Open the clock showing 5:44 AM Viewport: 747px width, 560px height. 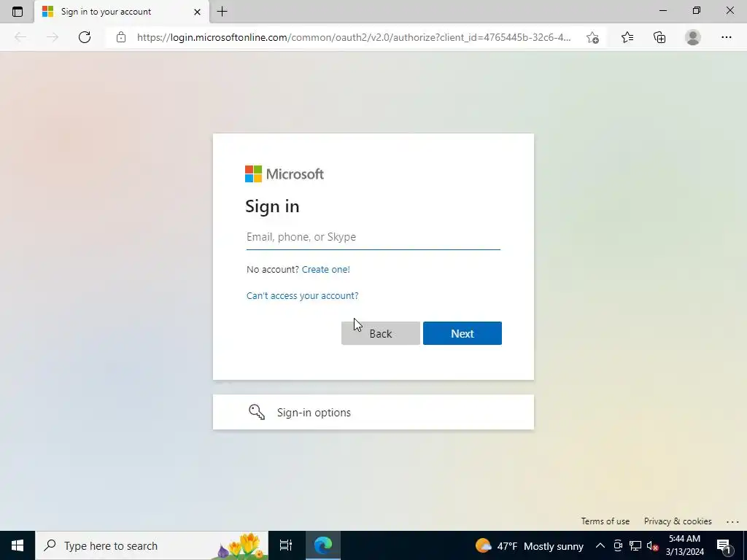click(684, 545)
